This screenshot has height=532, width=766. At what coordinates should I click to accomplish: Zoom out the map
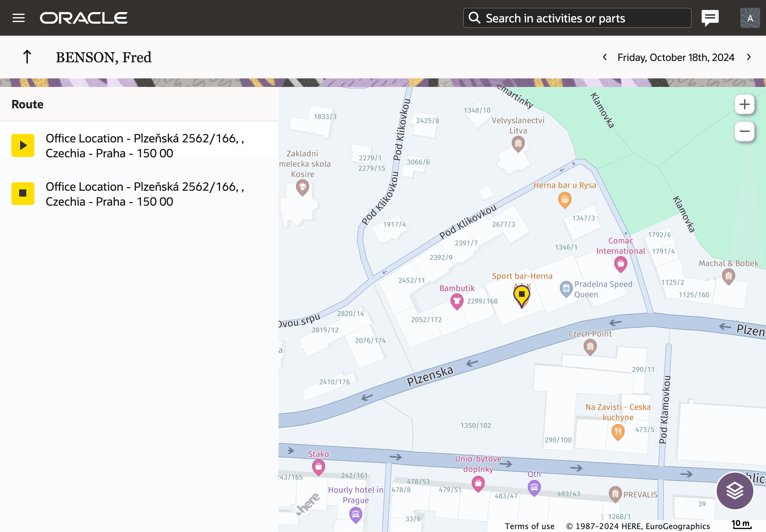pyautogui.click(x=744, y=131)
